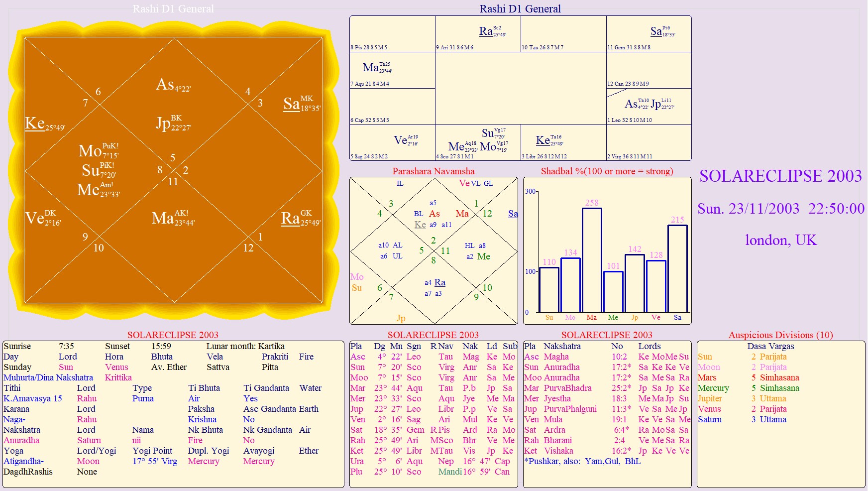Select the Mars row in Dasa Vargas table
Screen dimensions: 868x491
pos(780,377)
